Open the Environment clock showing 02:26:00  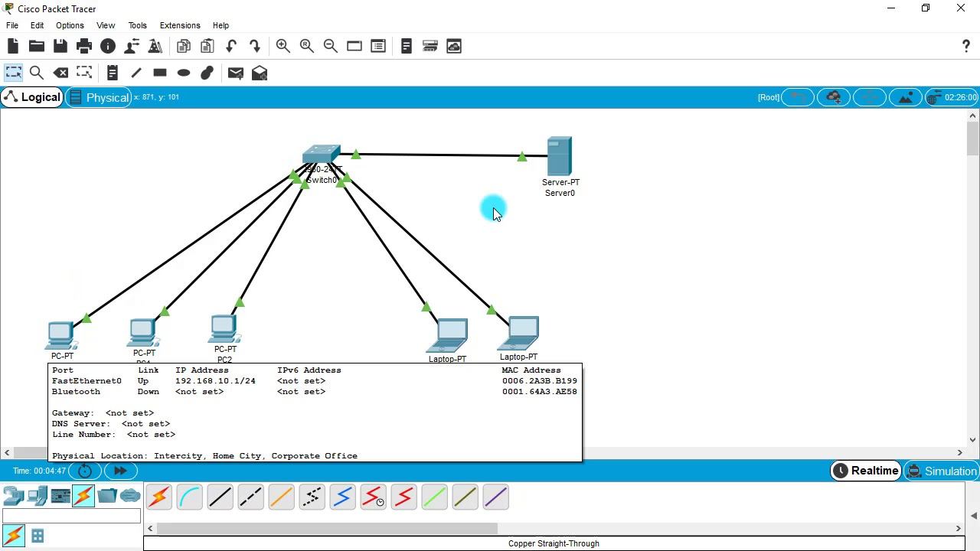click(952, 97)
